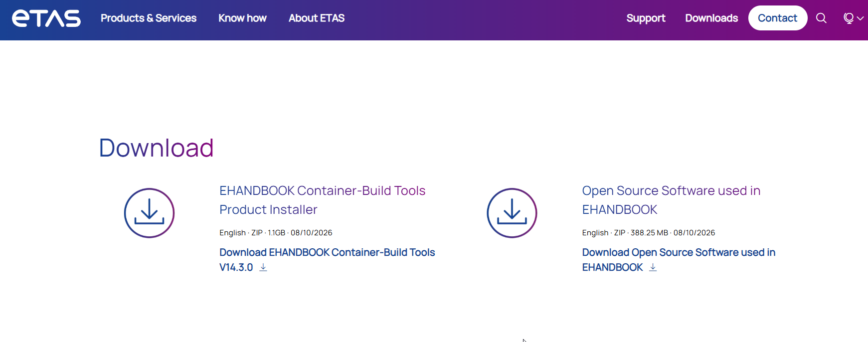Open Products & Services menu
The image size is (868, 342).
click(149, 18)
